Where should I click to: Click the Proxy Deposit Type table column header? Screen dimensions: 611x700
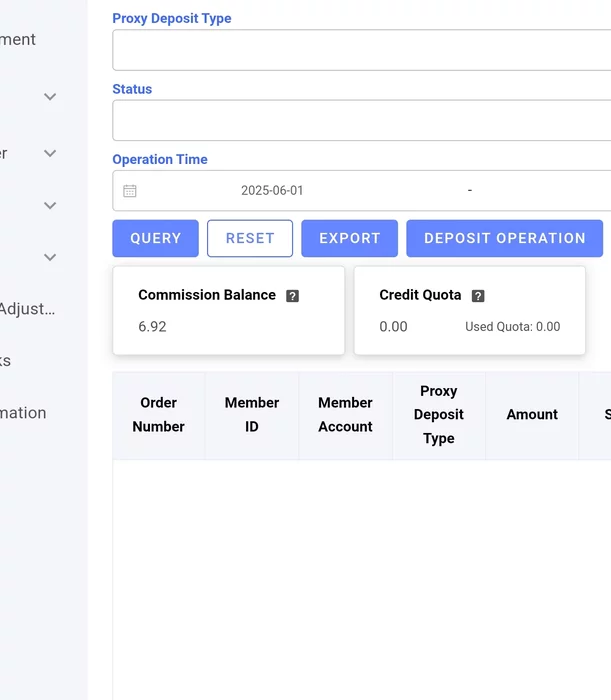[438, 415]
